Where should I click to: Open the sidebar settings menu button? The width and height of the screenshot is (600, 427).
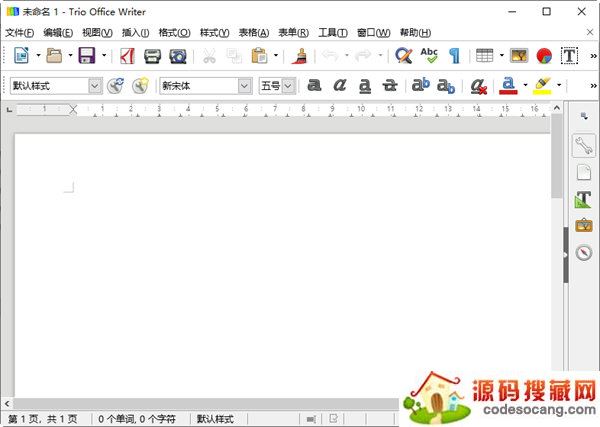(584, 116)
